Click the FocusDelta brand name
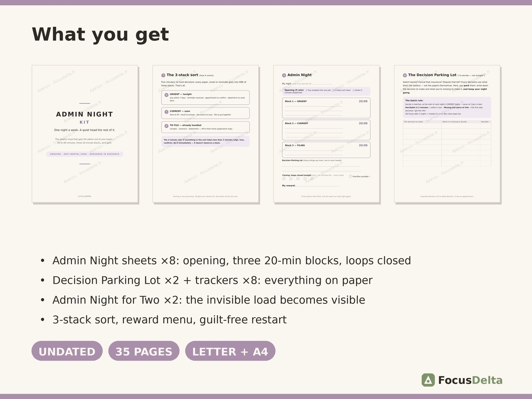Viewport: 532px width, 399px height. click(x=470, y=380)
